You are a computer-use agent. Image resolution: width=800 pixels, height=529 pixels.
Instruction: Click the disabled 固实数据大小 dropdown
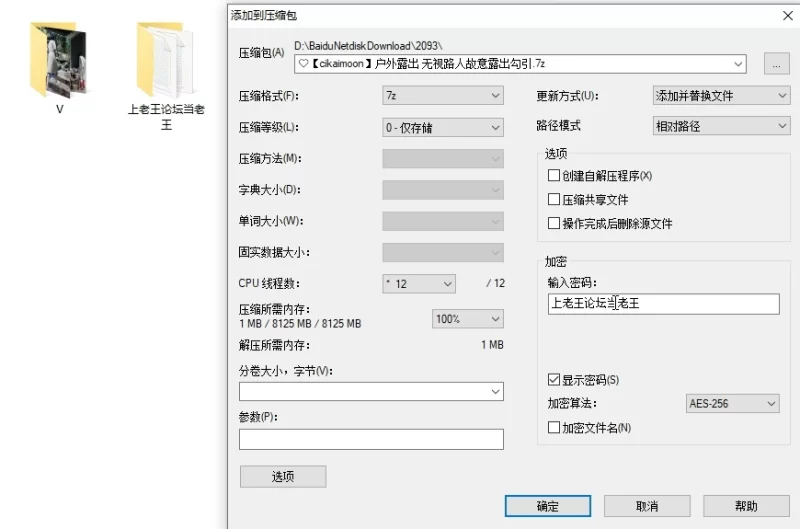[x=443, y=253]
